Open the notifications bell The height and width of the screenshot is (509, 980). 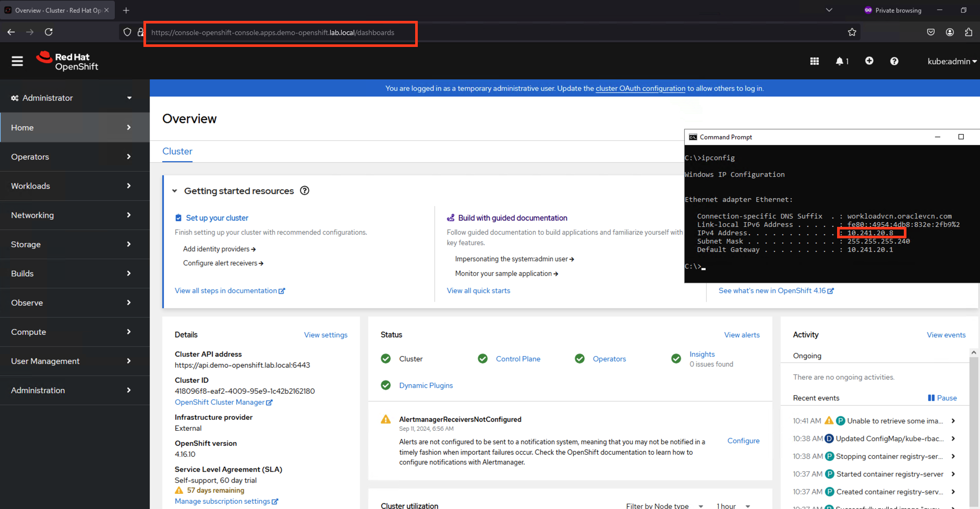pos(842,61)
